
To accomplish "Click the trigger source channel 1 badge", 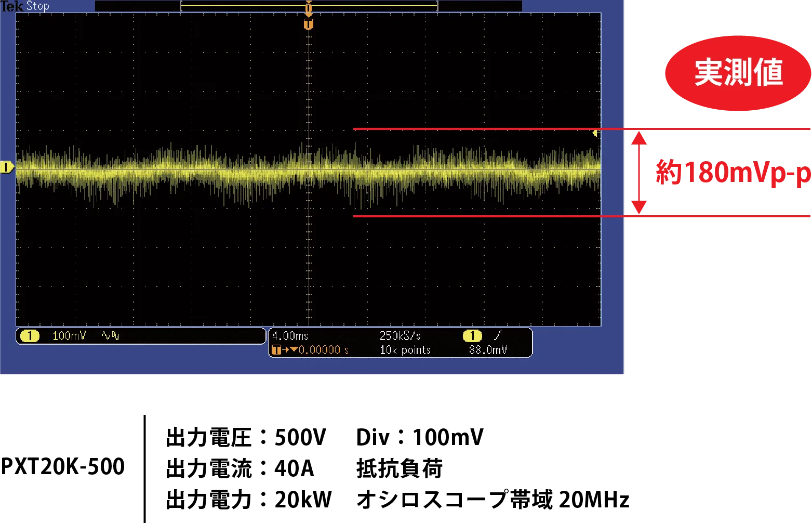I will pos(472,336).
